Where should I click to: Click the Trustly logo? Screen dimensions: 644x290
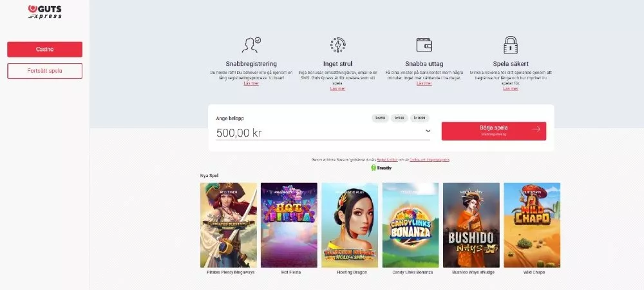381,168
